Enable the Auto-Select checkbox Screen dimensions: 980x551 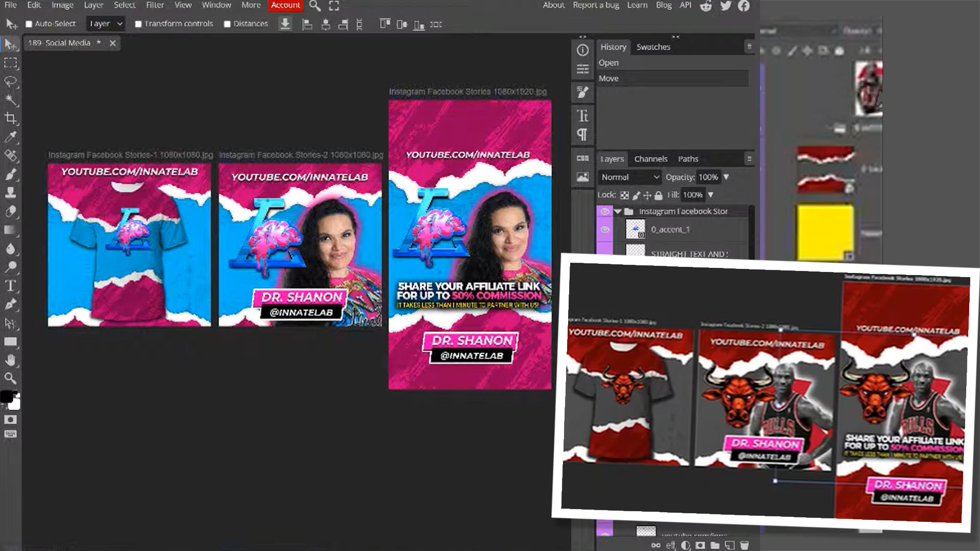click(29, 24)
